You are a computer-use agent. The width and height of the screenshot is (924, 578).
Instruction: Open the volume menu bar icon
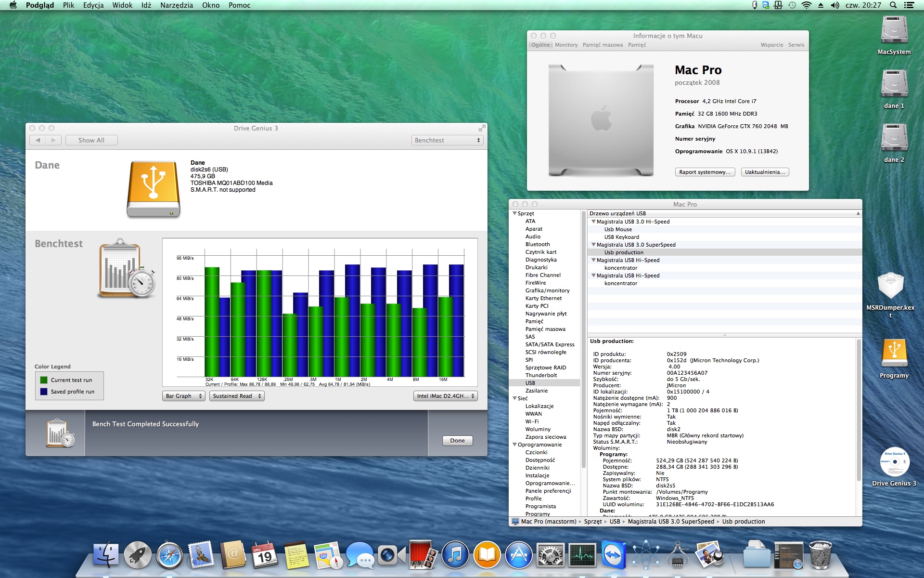(835, 5)
